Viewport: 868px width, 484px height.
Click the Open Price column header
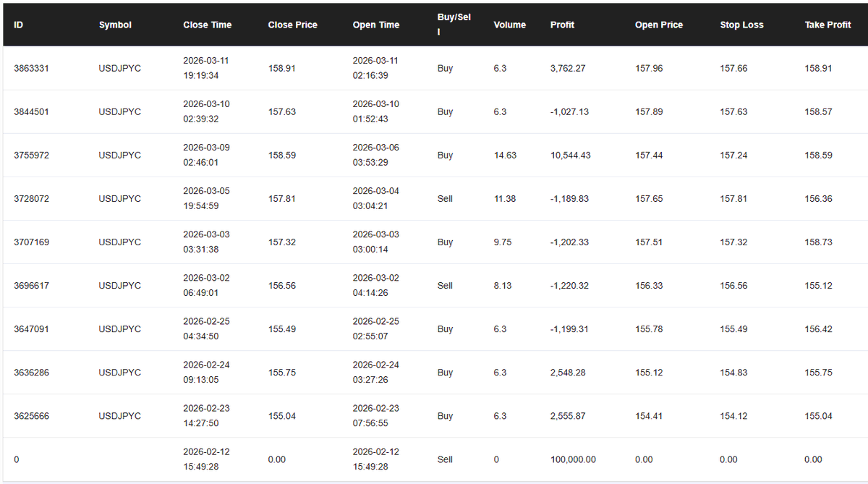(x=659, y=25)
